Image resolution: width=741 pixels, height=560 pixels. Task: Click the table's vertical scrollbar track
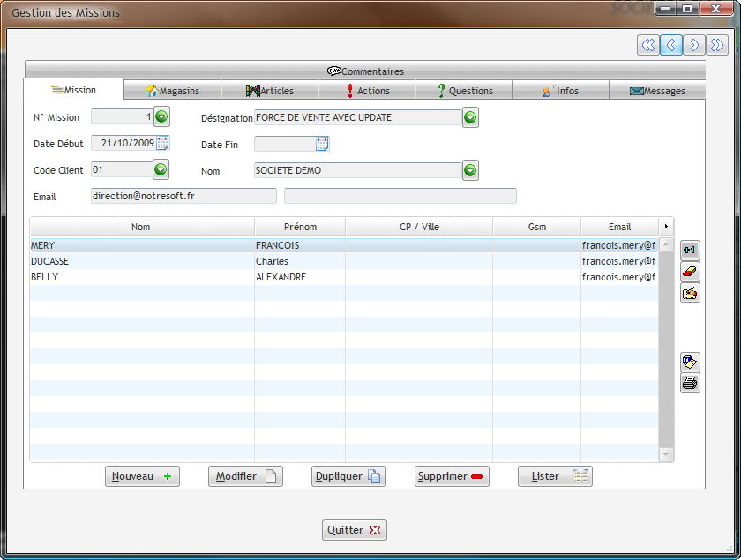click(x=667, y=353)
